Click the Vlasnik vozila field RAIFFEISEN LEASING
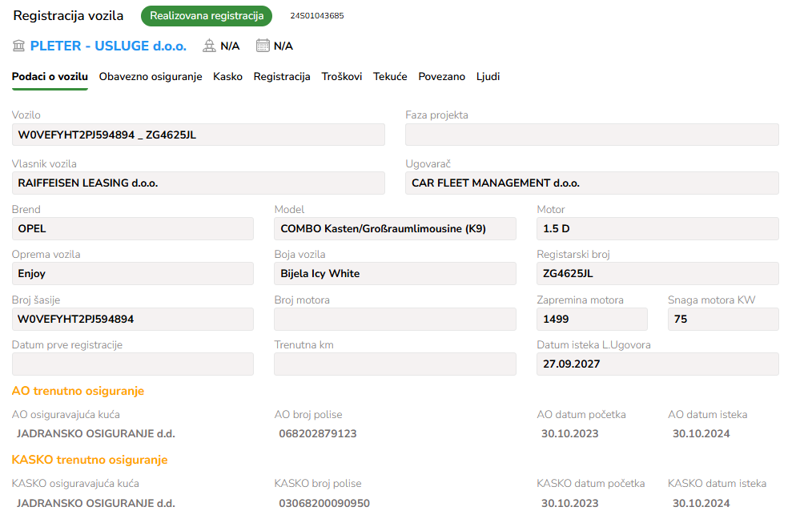The height and width of the screenshot is (523, 812). point(199,183)
